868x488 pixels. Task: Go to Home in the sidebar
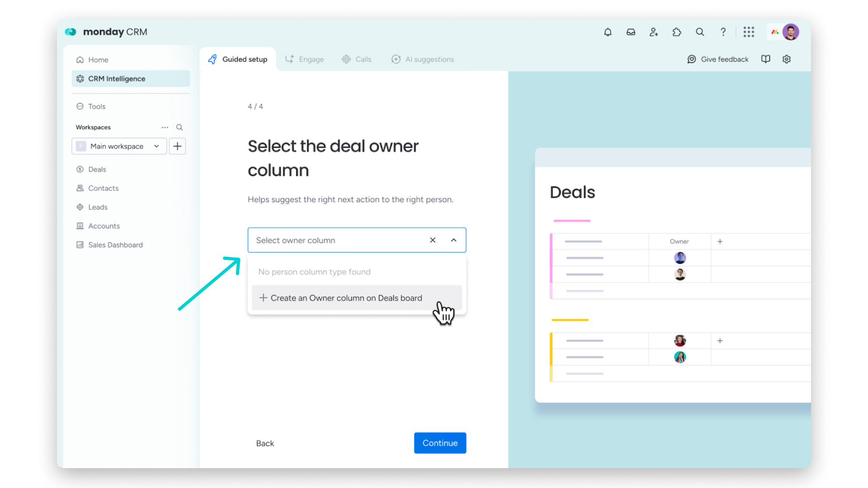click(x=131, y=60)
